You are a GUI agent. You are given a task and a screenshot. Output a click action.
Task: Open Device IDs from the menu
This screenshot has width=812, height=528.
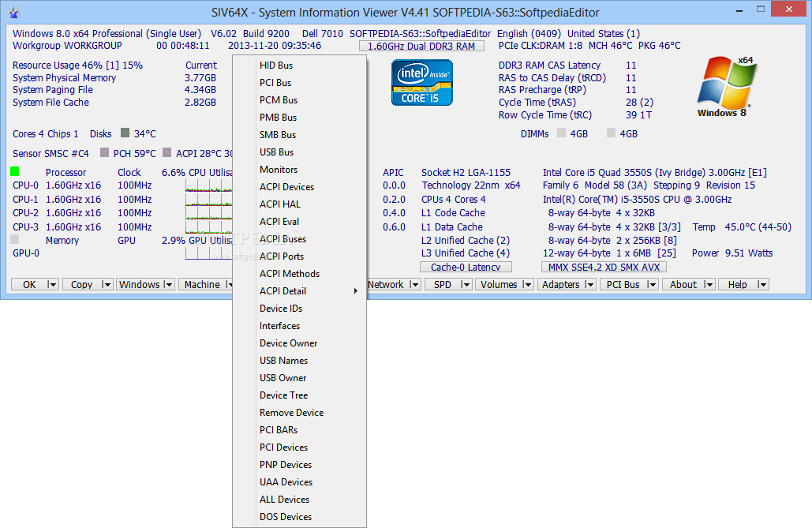pyautogui.click(x=299, y=309)
